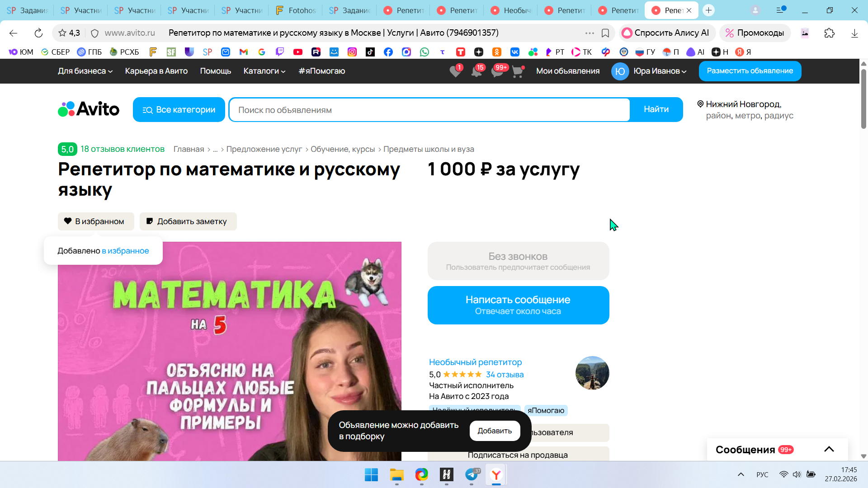Image resolution: width=868 pixels, height=488 pixels.
Task: Click the Написать сообщение button
Action: [x=518, y=305]
